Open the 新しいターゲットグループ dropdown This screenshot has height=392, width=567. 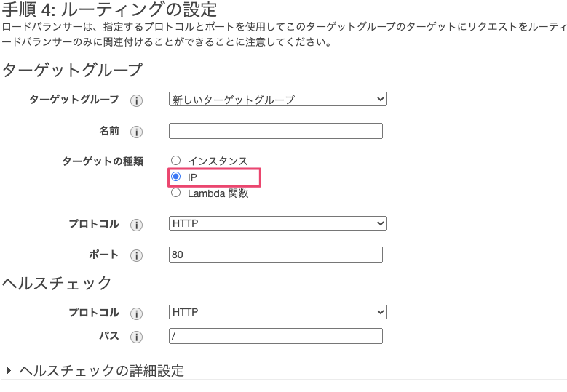tap(277, 100)
